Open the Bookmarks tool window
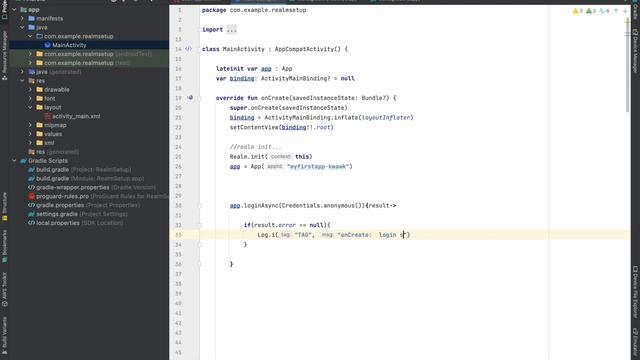This screenshot has width=640, height=360. (4, 246)
